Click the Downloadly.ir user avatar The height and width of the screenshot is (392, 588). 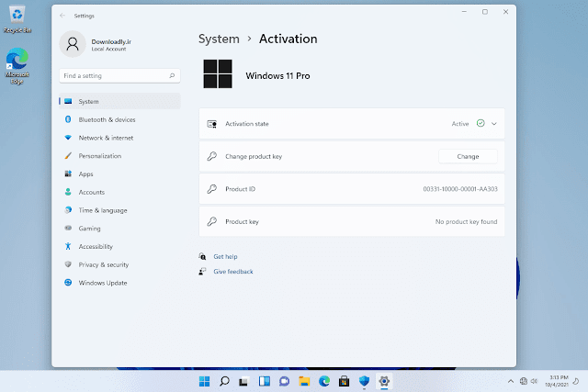(73, 44)
